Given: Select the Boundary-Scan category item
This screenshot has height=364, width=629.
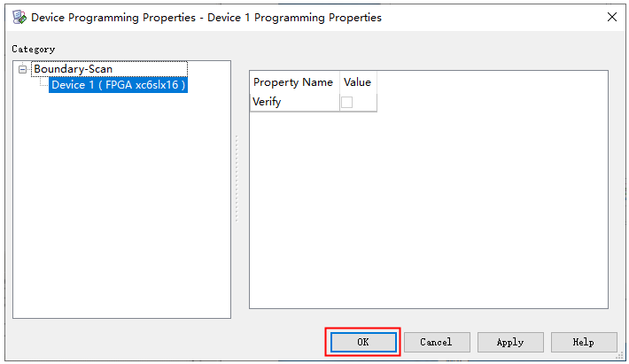Looking at the screenshot, I should coord(73,69).
